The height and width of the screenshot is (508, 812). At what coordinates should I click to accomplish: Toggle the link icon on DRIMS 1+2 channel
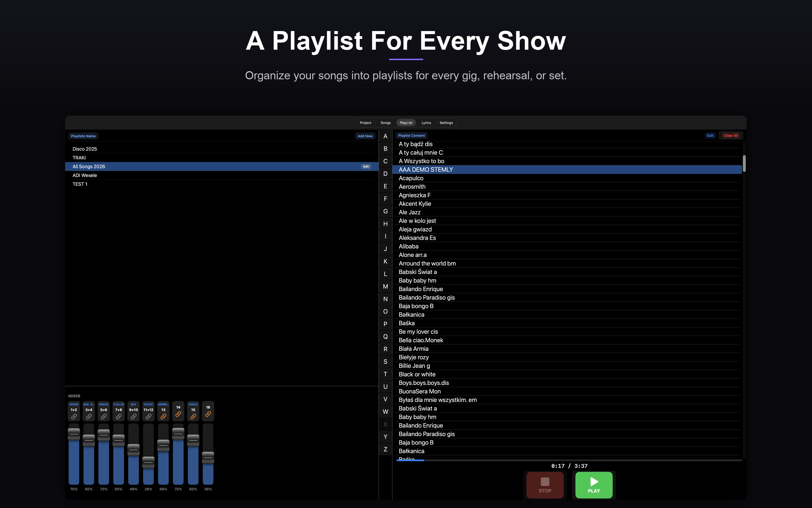74,417
